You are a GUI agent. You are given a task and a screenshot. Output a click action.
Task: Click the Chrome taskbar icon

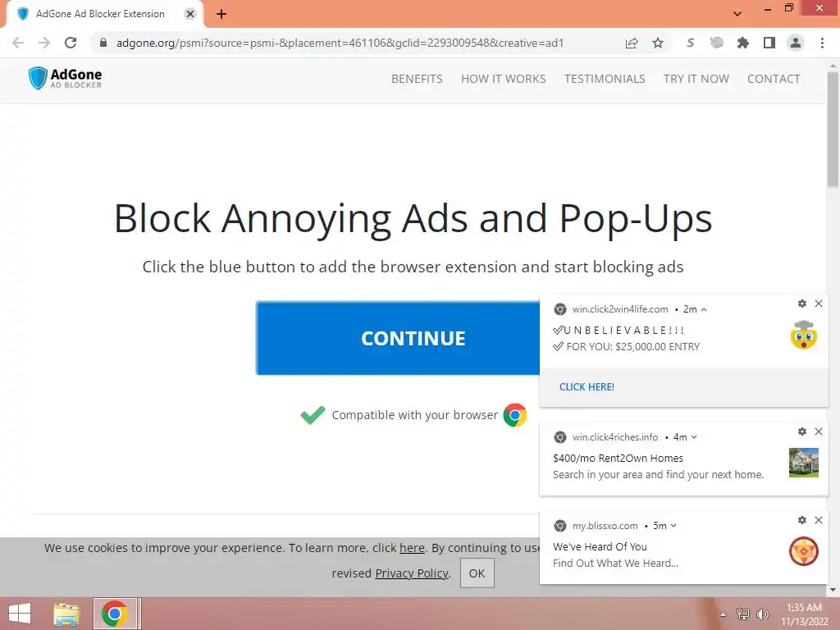tap(115, 614)
